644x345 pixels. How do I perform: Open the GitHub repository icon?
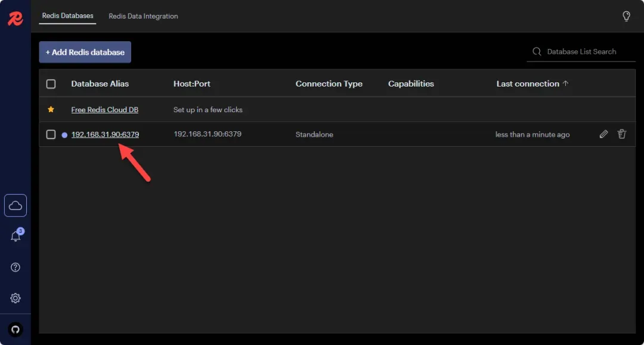(15, 329)
